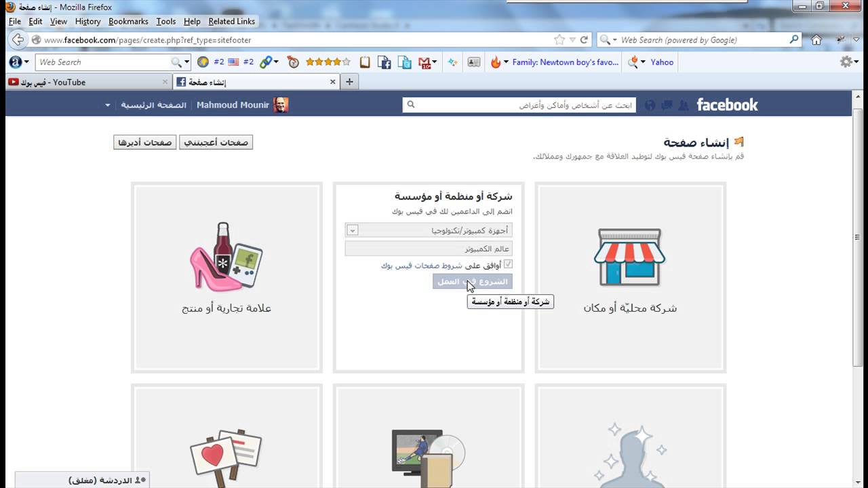
Task: Expand the location bar history dropdown arrow
Action: click(x=572, y=40)
